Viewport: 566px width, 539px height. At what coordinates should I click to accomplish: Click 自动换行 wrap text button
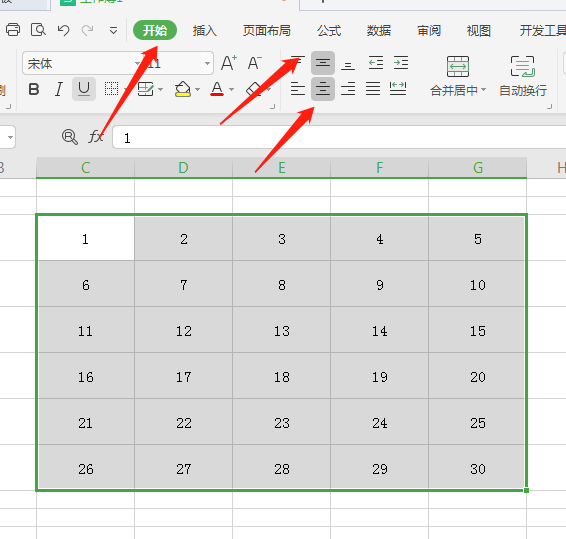[x=523, y=77]
